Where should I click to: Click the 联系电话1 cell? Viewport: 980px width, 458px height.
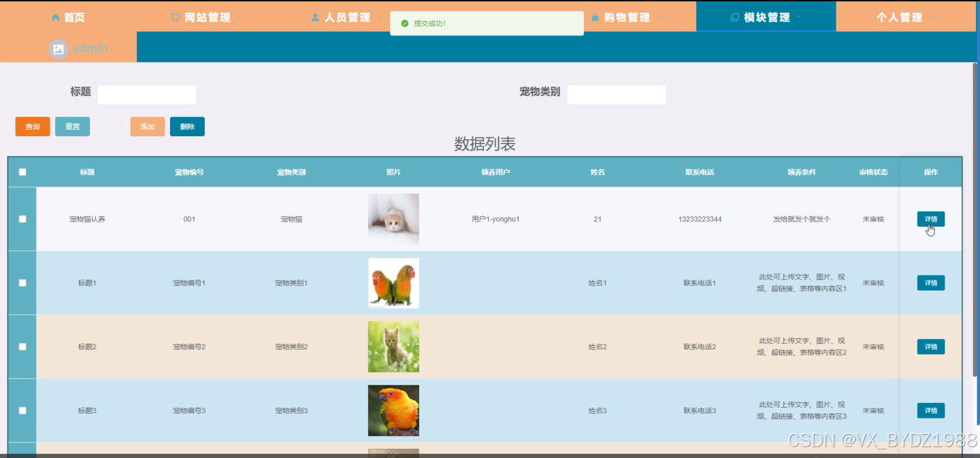700,283
